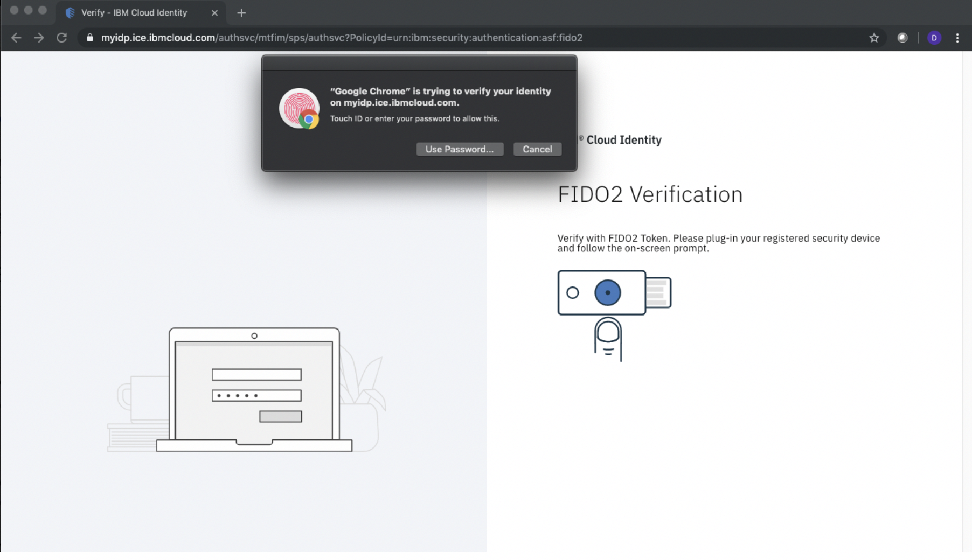Screen dimensions: 972x560
Task: Click the green fullscreen window light
Action: coord(43,10)
